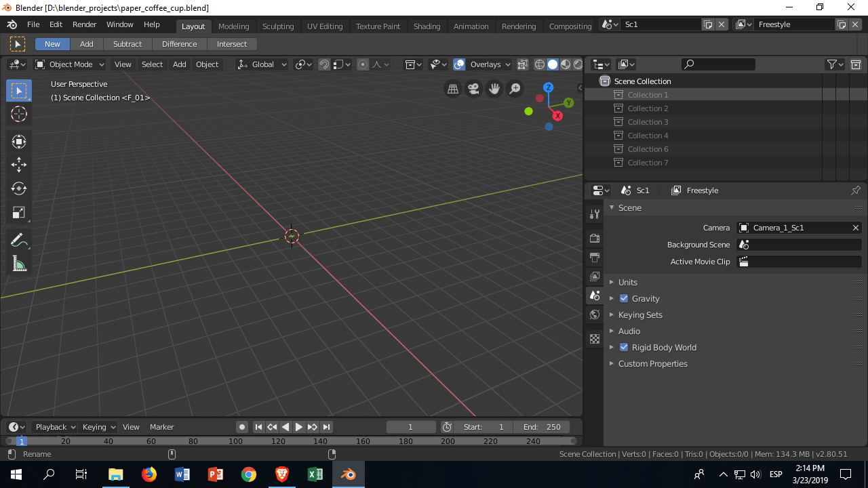Disable the Gravity checkbox

tap(623, 298)
